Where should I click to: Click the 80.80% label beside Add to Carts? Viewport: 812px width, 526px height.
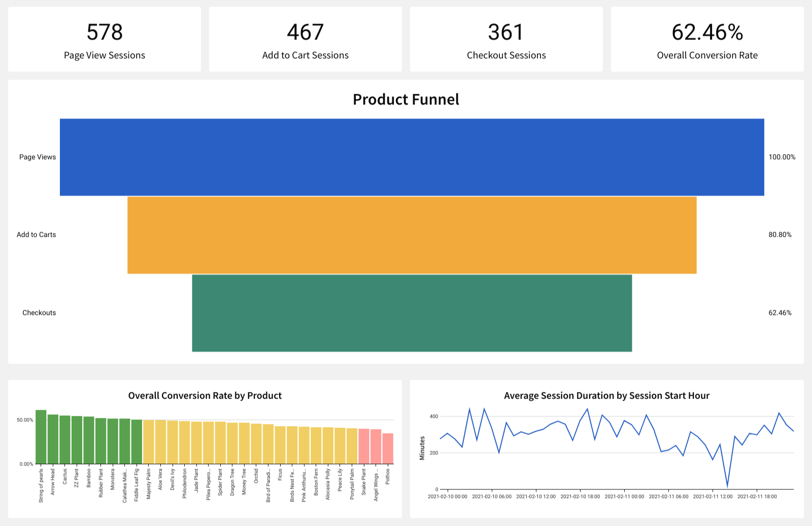[x=781, y=235]
